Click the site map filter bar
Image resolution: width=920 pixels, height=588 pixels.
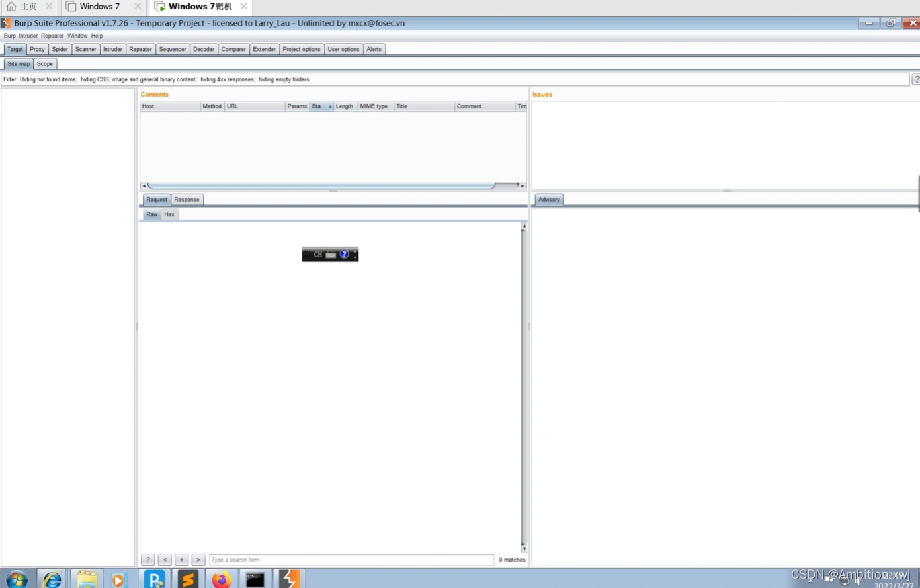tap(455, 79)
